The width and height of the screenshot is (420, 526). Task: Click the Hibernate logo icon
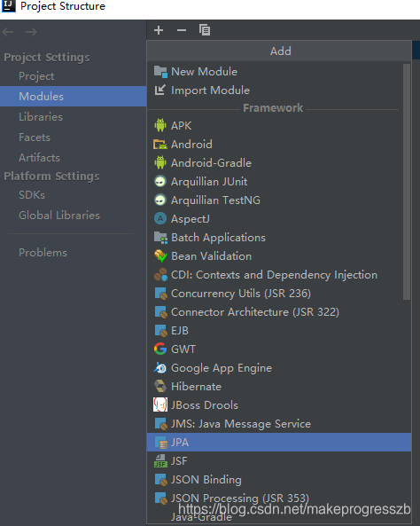click(160, 386)
